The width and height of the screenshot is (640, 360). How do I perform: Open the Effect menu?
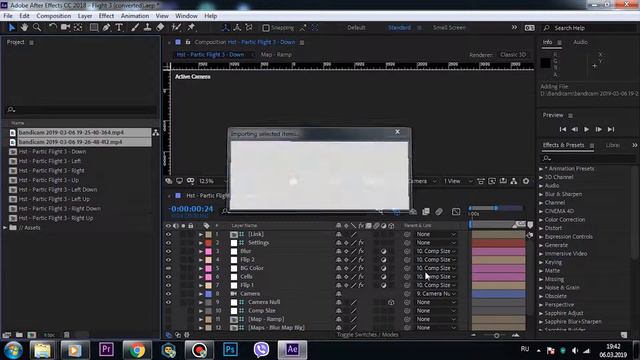tap(106, 16)
